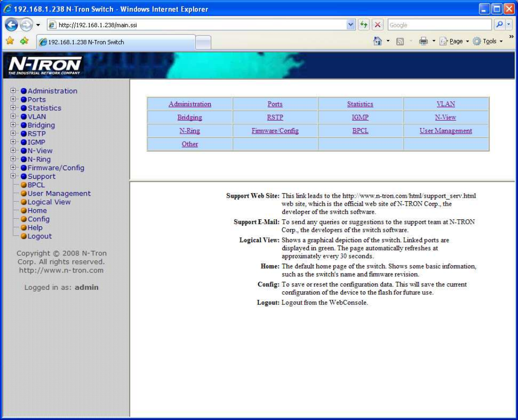Open the Print options dropdown arrow
The width and height of the screenshot is (518, 420).
[x=434, y=42]
